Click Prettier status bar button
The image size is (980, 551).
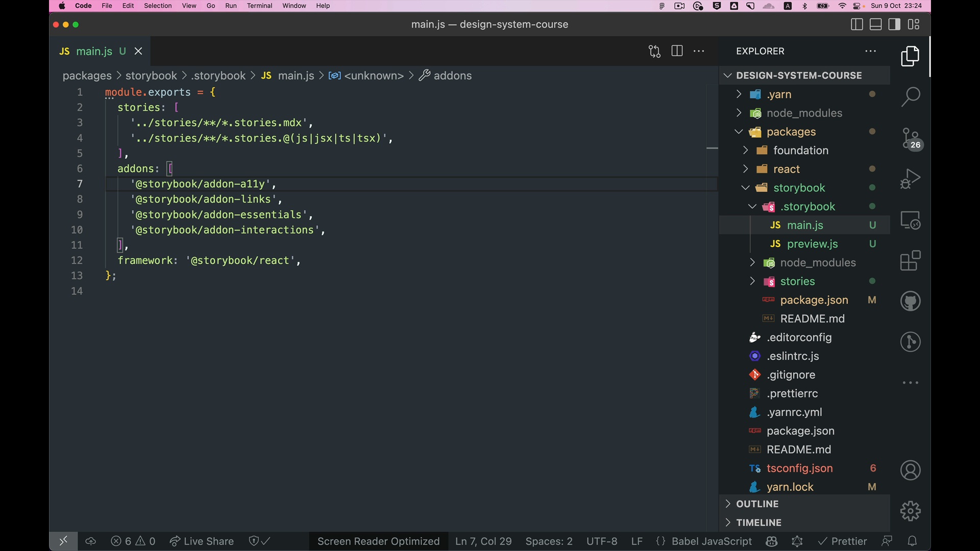(x=842, y=541)
